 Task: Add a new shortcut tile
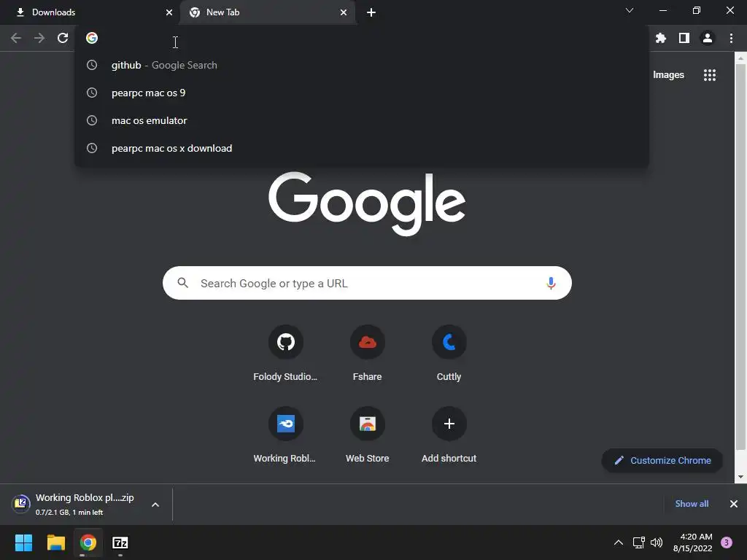[449, 435]
